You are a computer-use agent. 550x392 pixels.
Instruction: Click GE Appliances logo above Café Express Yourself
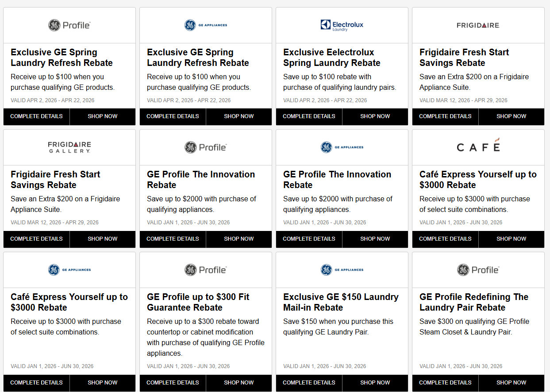click(69, 269)
